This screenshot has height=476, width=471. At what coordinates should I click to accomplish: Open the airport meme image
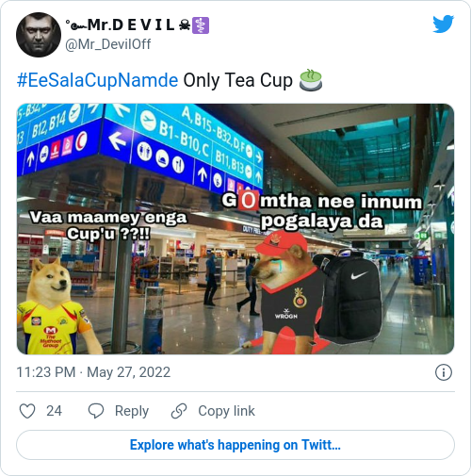tap(235, 229)
